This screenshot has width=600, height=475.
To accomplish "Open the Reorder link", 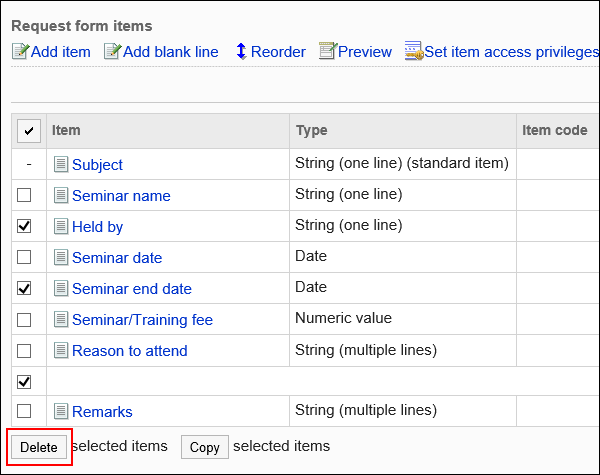I will click(x=278, y=52).
